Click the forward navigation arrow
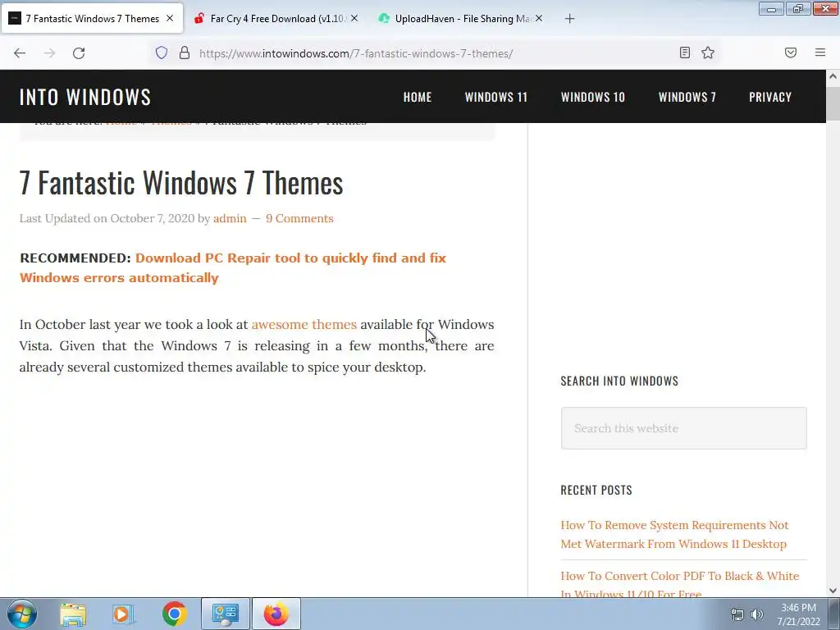This screenshot has width=840, height=630. coord(49,53)
